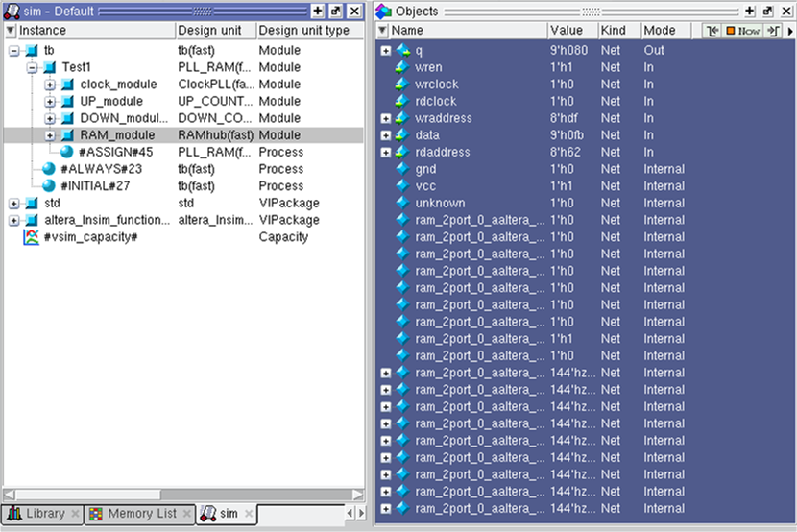Select the value 9'h0fb of data

[x=567, y=135]
